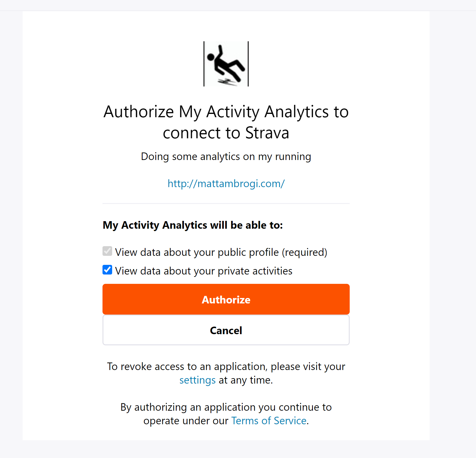Select the "My Activity Analytics will be able to:" heading

[193, 225]
